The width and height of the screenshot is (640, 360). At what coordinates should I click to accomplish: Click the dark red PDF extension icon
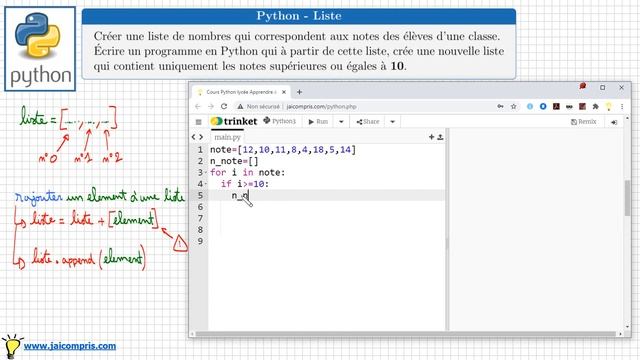pyautogui.click(x=556, y=107)
